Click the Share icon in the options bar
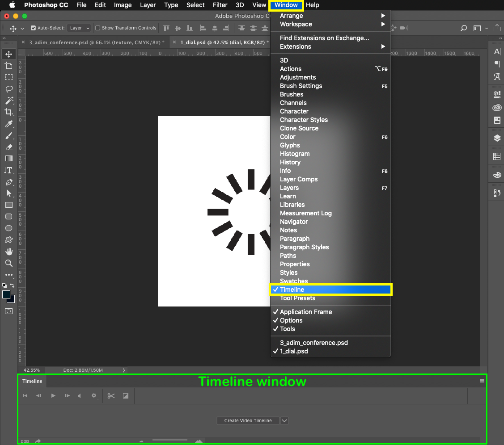This screenshot has height=445, width=504. (x=497, y=28)
